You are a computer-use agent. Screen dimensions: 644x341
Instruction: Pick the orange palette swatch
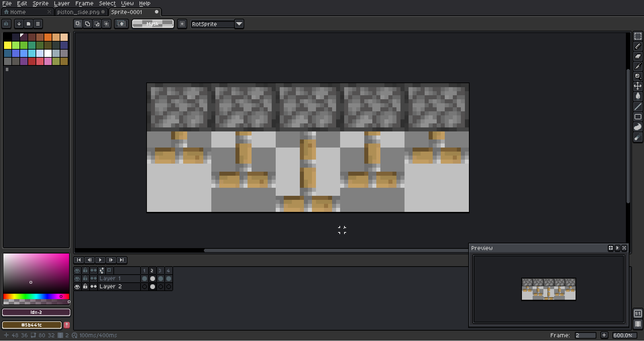[x=48, y=37]
